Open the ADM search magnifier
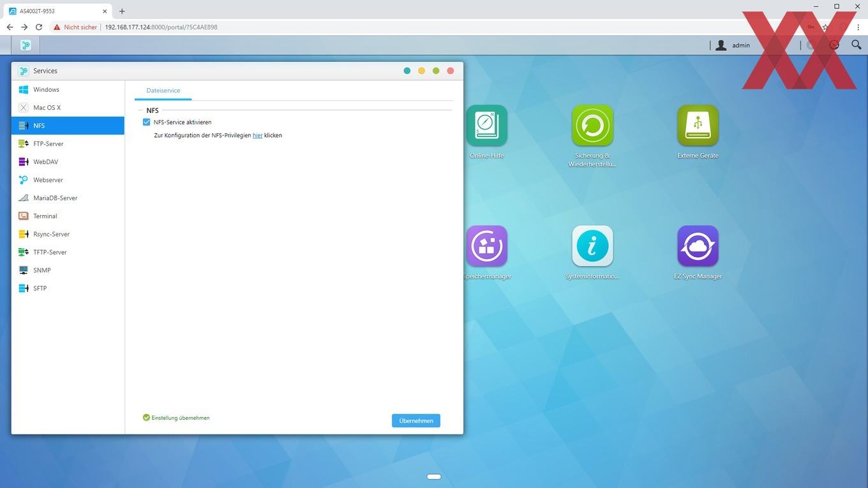This screenshot has width=868, height=488. tap(857, 45)
